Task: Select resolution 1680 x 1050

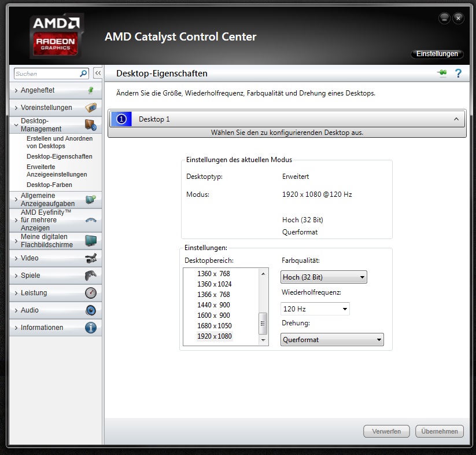Action: (x=215, y=325)
